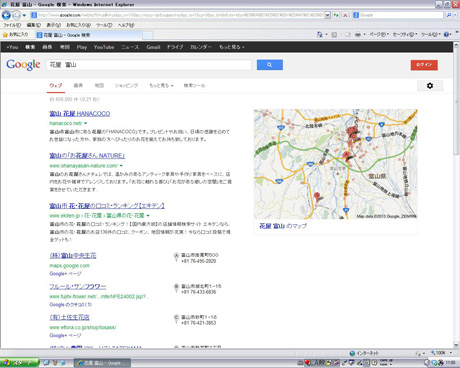Open the gear settings icon
This screenshot has width=460, height=368.
click(430, 86)
